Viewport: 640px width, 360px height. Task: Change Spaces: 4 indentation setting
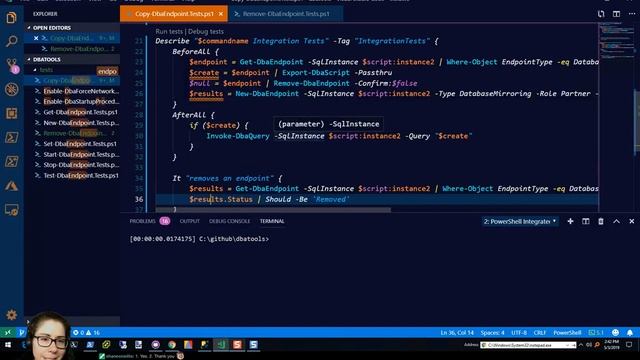[492, 333]
